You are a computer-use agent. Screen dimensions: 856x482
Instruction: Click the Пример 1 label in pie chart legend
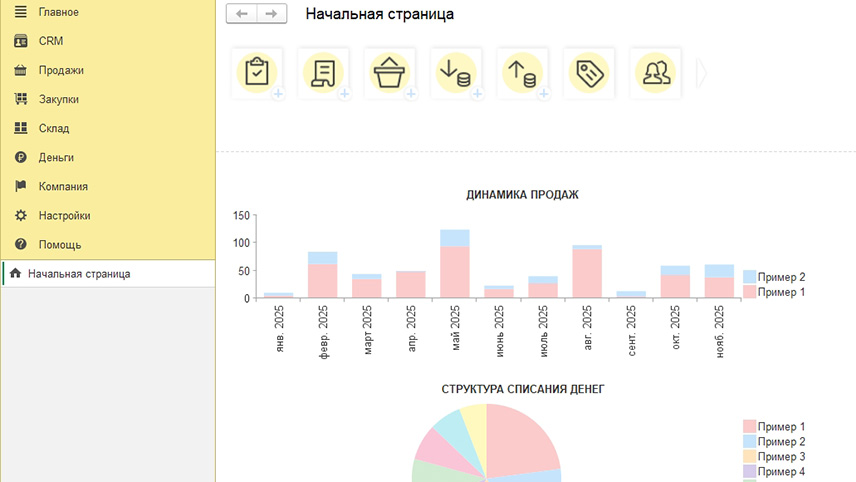(x=781, y=426)
